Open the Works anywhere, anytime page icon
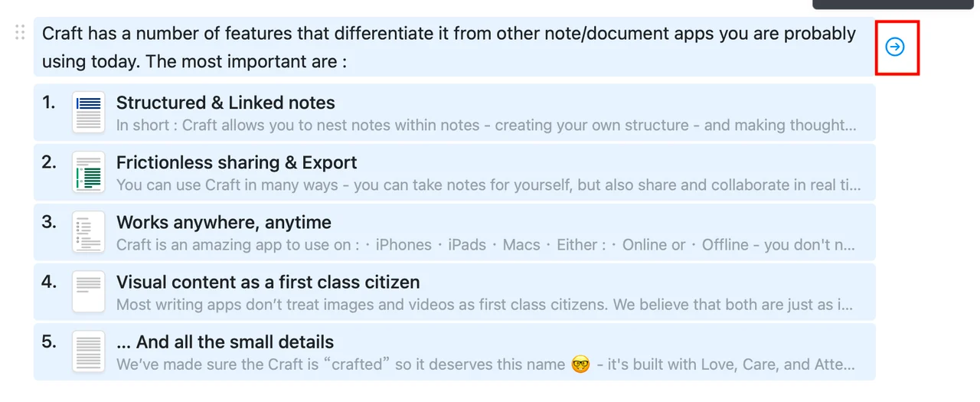Viewport: 980px width, 402px height. (x=89, y=232)
